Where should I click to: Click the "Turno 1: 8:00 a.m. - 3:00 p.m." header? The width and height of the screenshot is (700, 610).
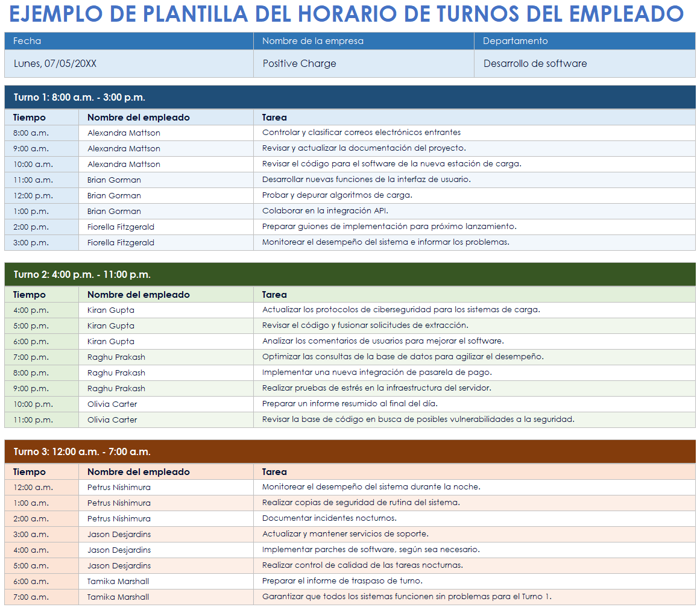80,98
